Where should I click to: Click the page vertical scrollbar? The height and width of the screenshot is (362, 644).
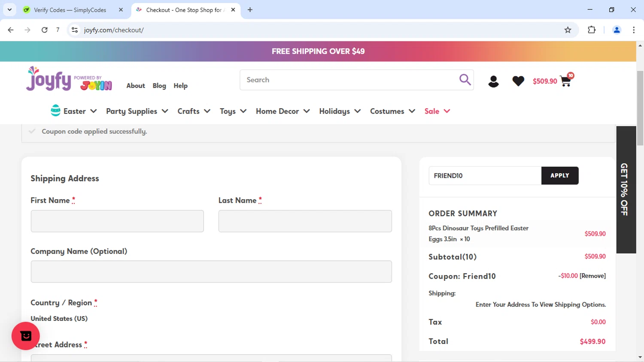(640, 107)
